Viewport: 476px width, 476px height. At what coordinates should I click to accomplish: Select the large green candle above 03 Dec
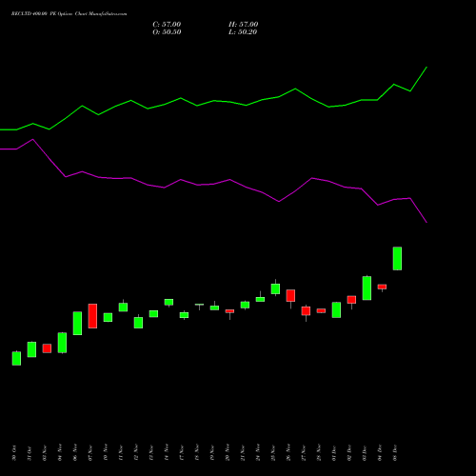(367, 288)
